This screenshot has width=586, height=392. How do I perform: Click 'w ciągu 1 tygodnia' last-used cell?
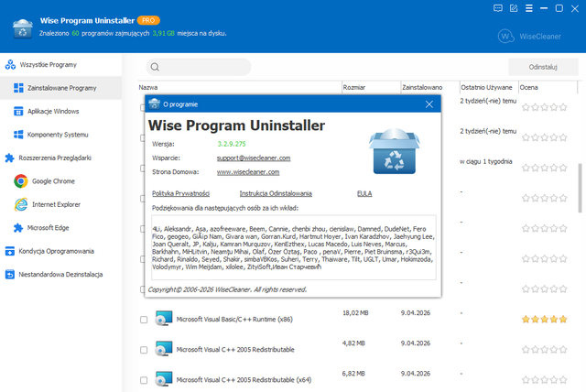click(486, 161)
